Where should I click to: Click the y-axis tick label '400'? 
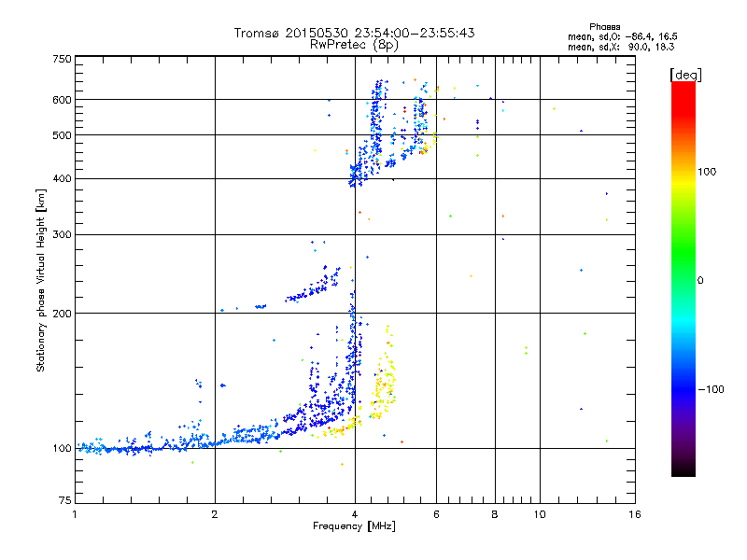(62, 178)
